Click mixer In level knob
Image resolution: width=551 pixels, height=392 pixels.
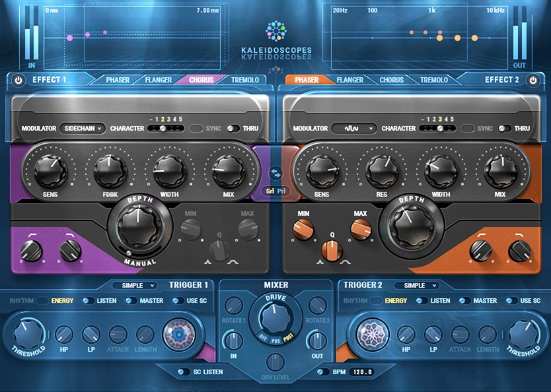pos(234,341)
